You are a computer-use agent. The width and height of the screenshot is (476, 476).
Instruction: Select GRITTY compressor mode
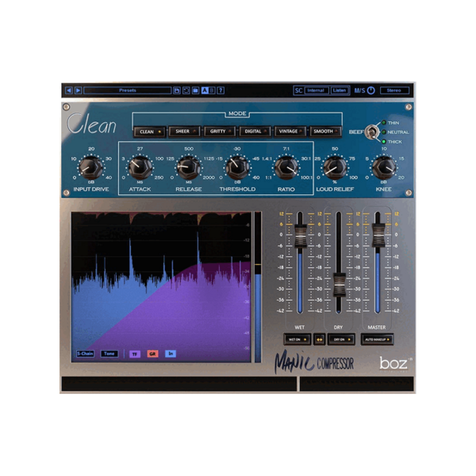(220, 132)
